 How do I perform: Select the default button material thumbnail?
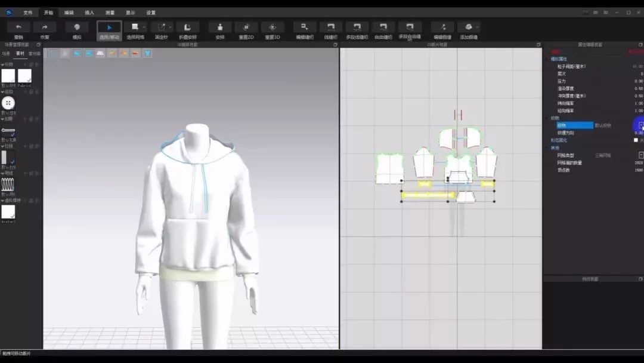click(x=8, y=103)
